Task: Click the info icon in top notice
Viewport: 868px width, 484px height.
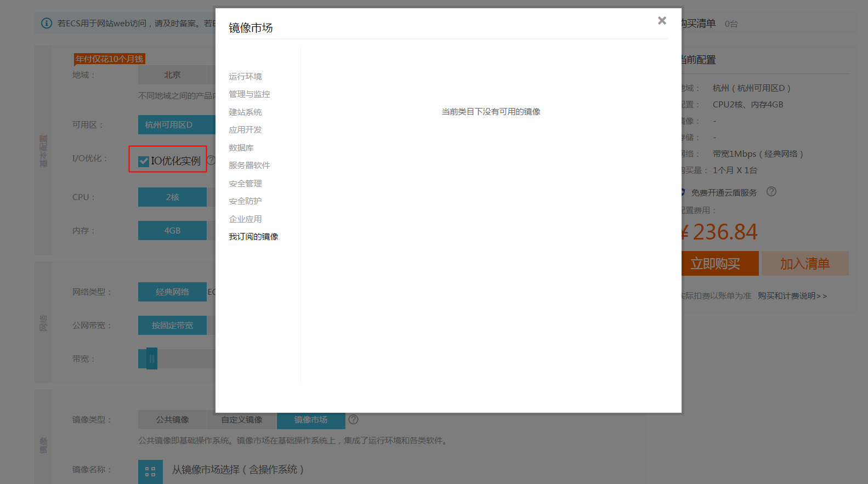Action: pyautogui.click(x=47, y=23)
